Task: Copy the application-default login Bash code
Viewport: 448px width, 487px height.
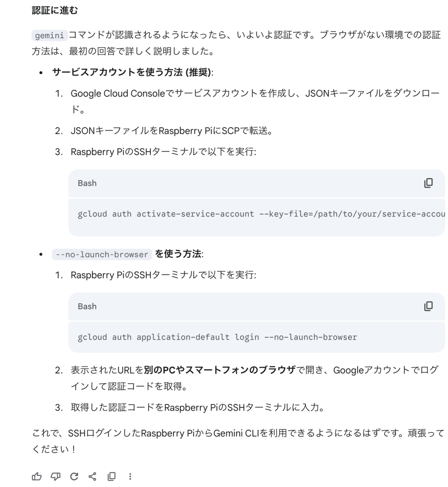Action: pyautogui.click(x=428, y=306)
